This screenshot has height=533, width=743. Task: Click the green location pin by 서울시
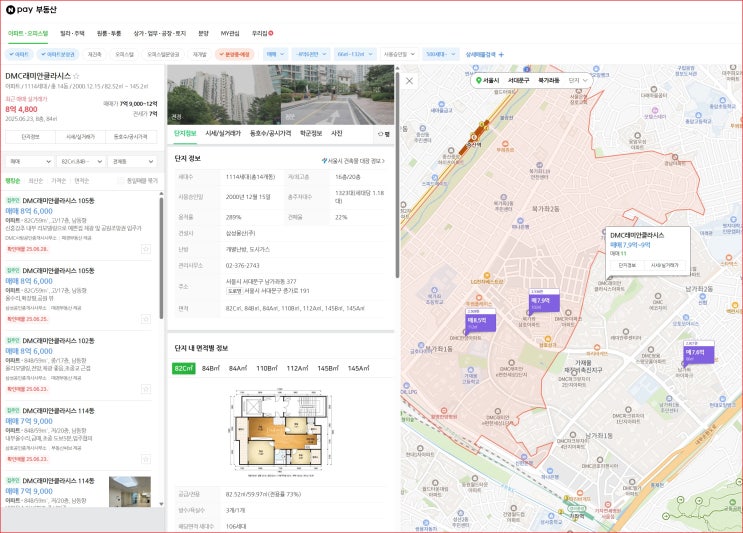point(479,81)
